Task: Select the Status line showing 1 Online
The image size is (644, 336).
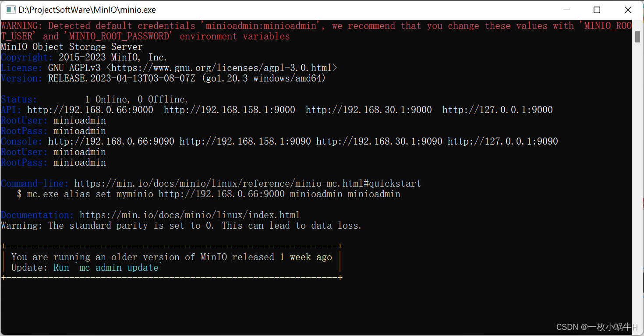Action: 94,99
